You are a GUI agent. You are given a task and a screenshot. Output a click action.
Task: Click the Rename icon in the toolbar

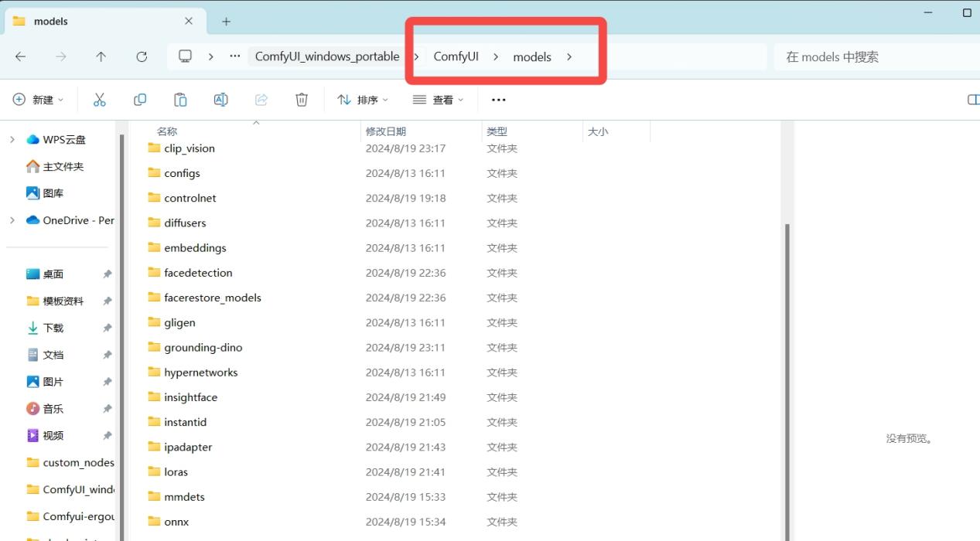(220, 100)
